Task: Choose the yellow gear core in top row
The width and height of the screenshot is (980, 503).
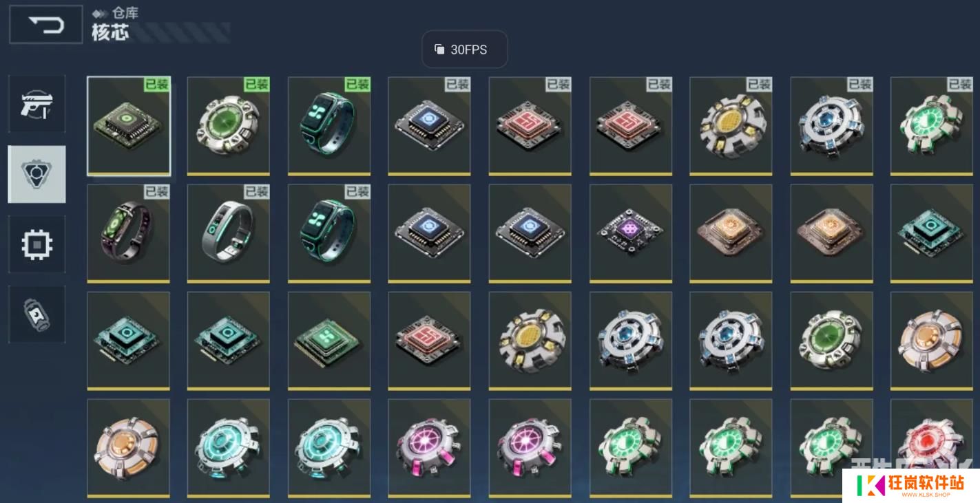Action: pyautogui.click(x=731, y=126)
